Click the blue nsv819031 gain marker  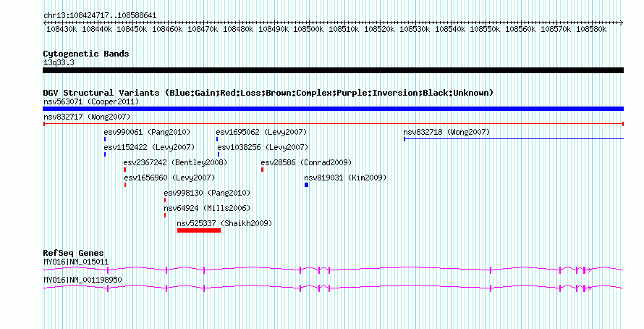306,185
